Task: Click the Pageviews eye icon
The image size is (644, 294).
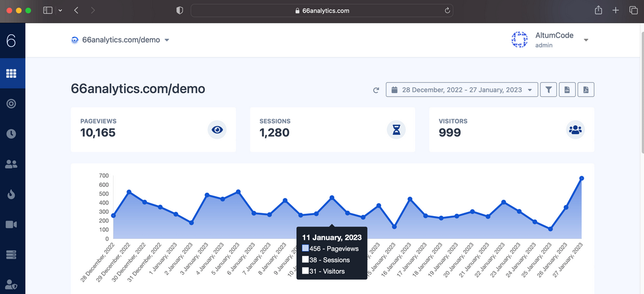Action: click(217, 130)
